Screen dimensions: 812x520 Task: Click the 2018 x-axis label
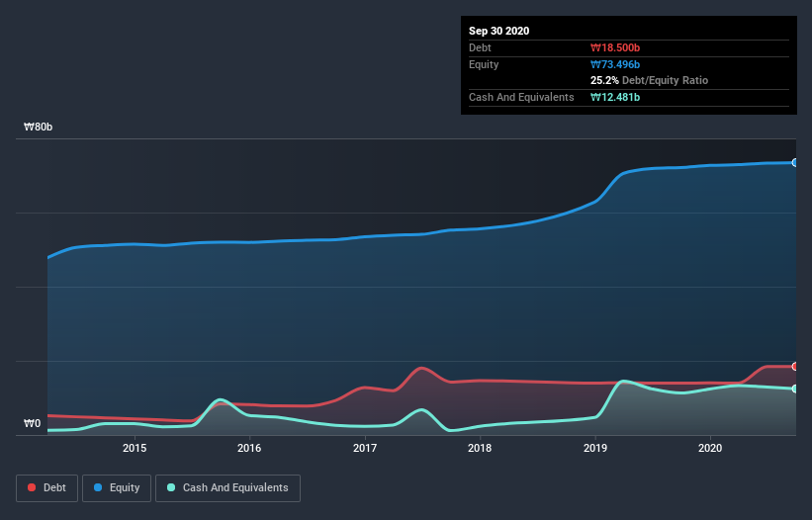pos(480,448)
